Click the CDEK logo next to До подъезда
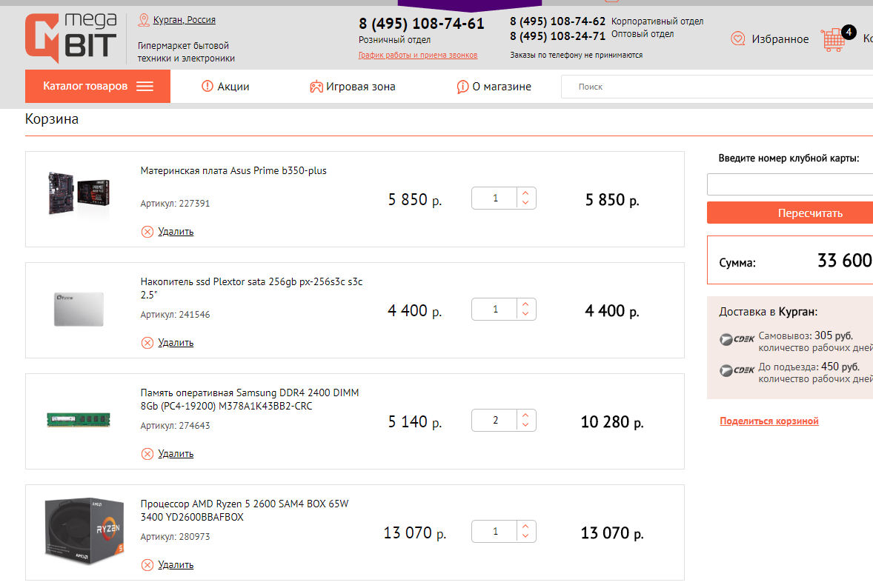The height and width of the screenshot is (588, 873). click(x=737, y=370)
